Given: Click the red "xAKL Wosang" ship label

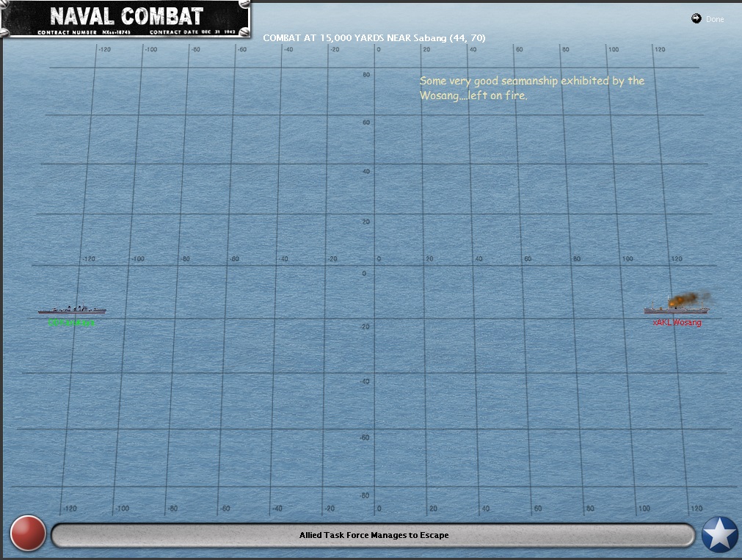Looking at the screenshot, I should click(677, 322).
